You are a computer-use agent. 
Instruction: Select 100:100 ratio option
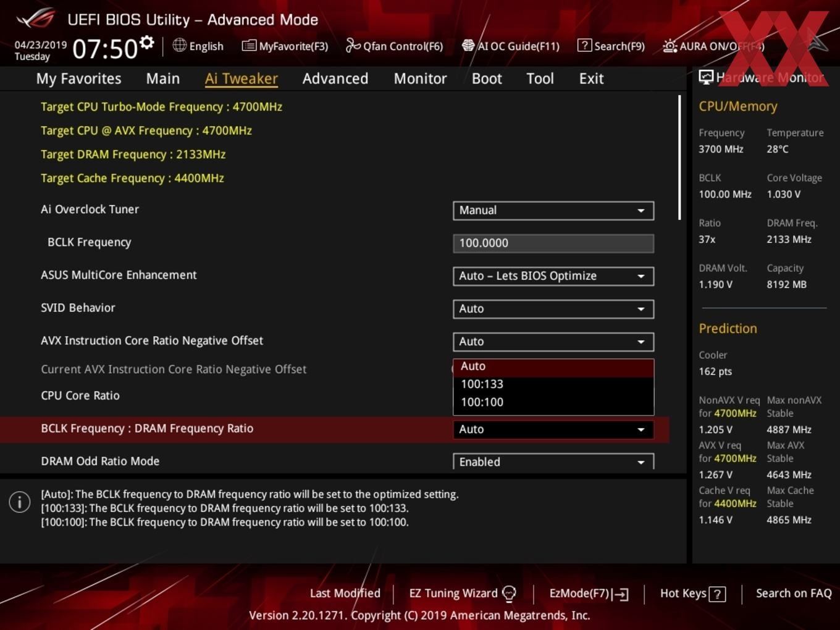(x=553, y=402)
